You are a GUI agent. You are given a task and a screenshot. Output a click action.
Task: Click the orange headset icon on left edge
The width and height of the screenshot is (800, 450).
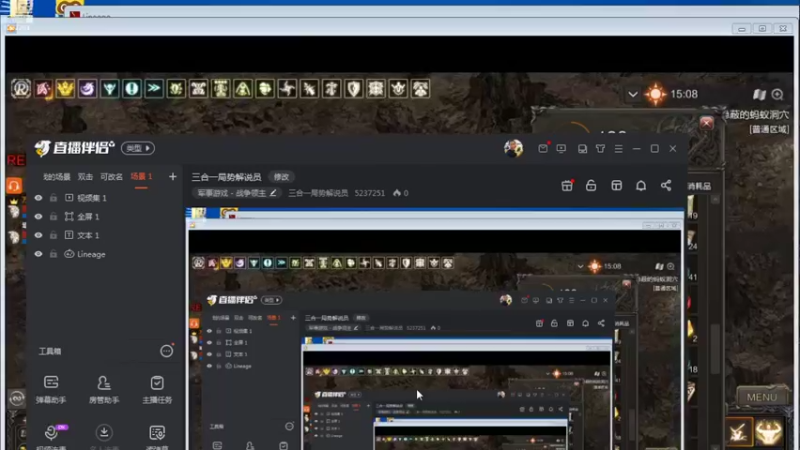click(x=14, y=185)
